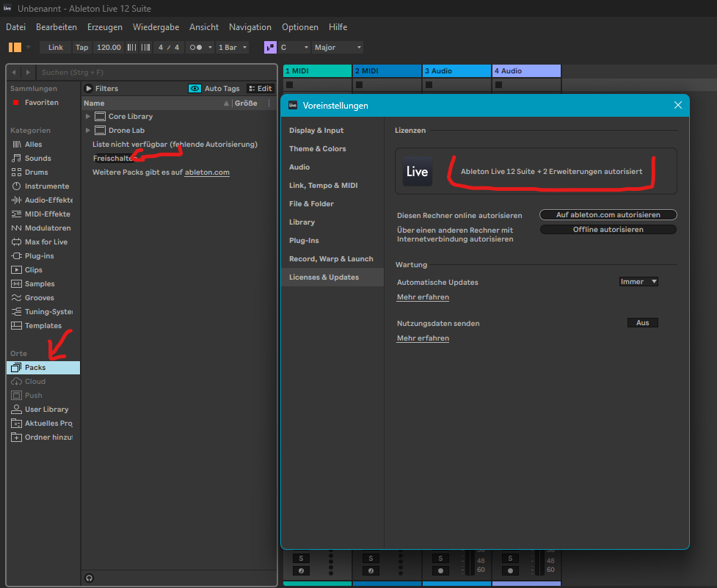
Task: Toggle Auto Tags eye button
Action: coord(194,89)
